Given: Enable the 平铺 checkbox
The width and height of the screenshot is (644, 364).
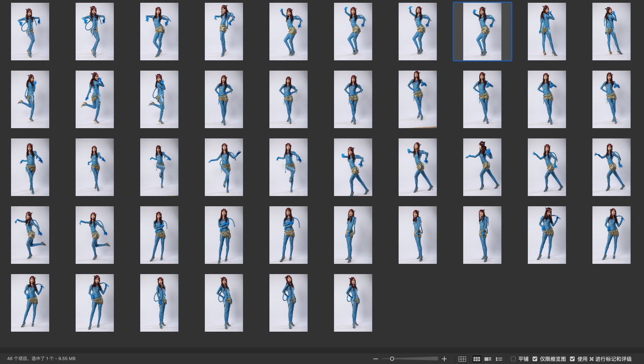Looking at the screenshot, I should point(513,359).
